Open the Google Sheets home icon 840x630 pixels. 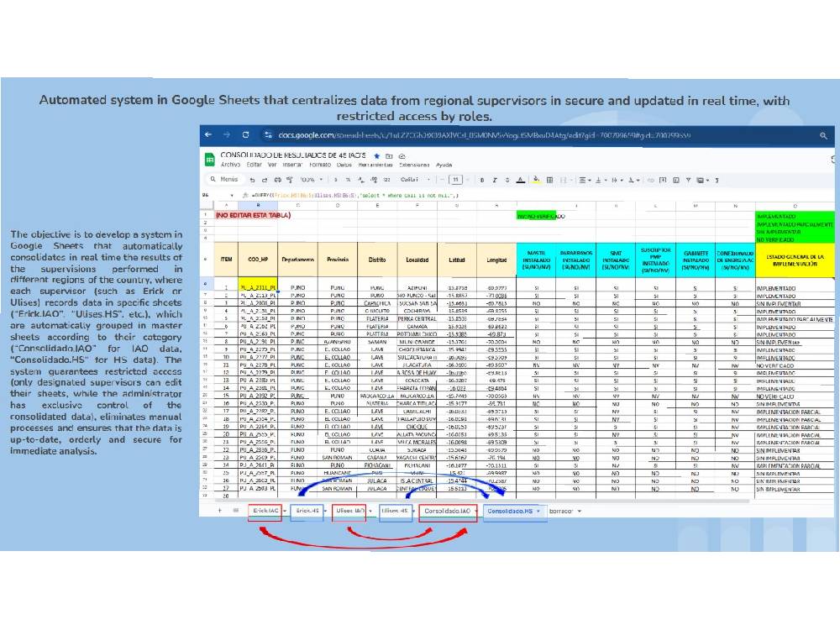(x=209, y=160)
